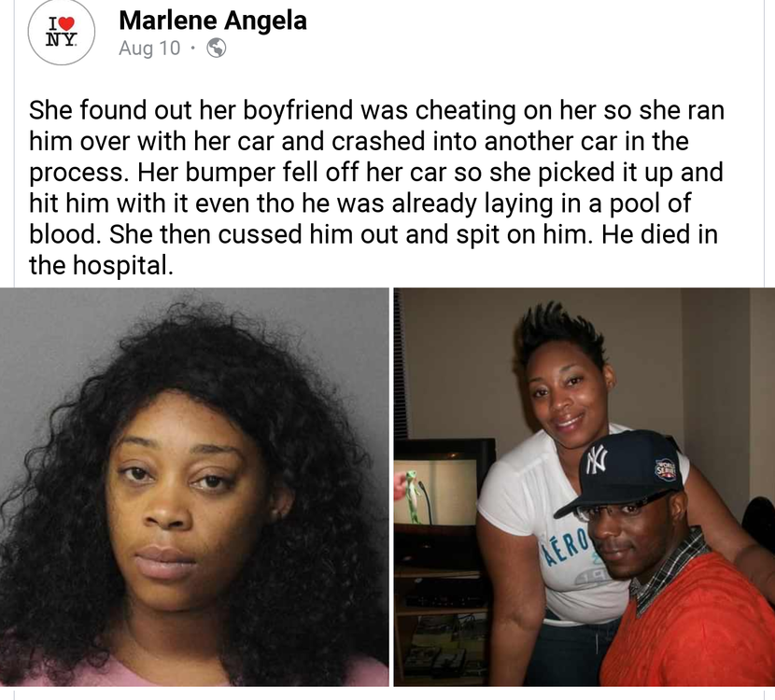The image size is (775, 700).
Task: Open the I Love NY profile picture
Action: (x=62, y=33)
